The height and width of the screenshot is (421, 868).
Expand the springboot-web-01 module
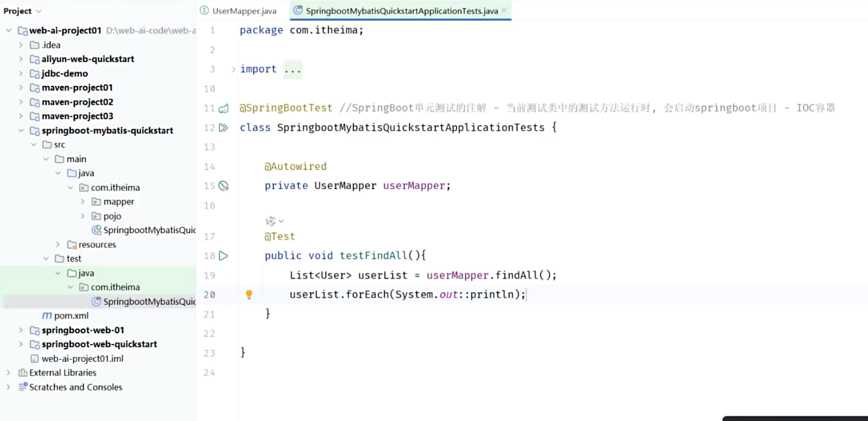click(21, 330)
